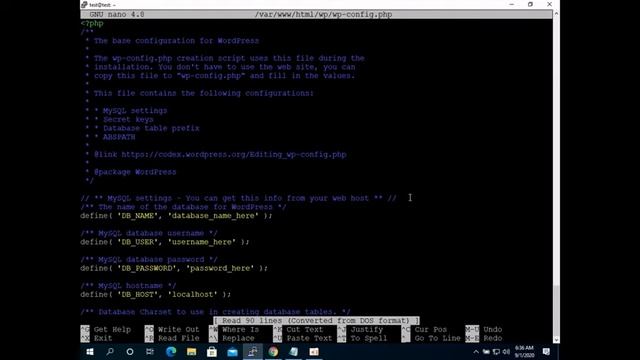Click the '<?php' opening tag

click(92, 23)
